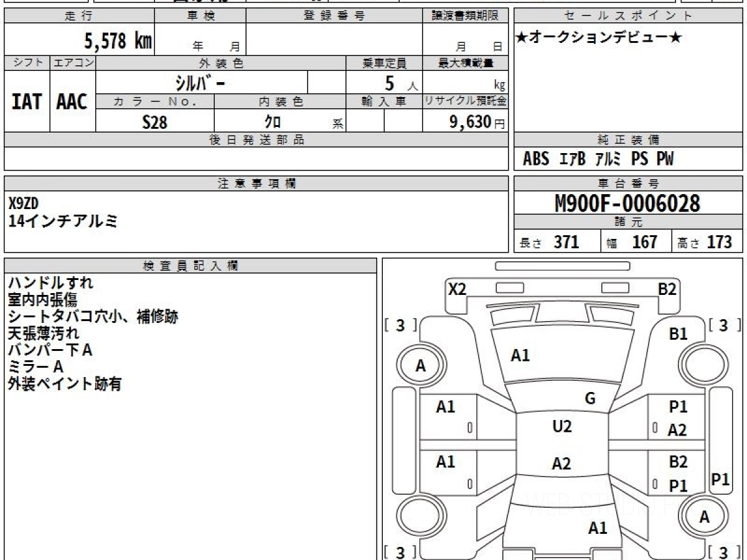Viewport: 747px width, 560px height.
Task: Select the 最大積載量 header
Action: tap(466, 63)
